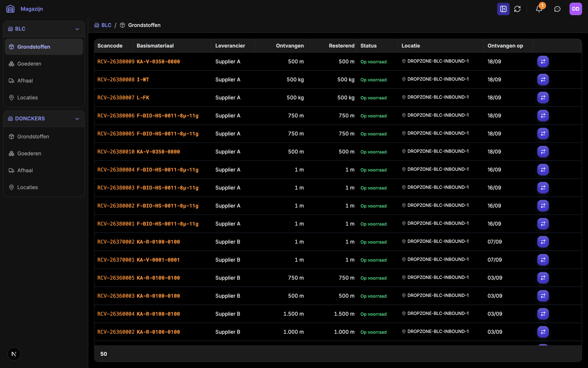Toggle the sidebar collapse button
Image resolution: width=588 pixels, height=368 pixels.
(x=503, y=9)
